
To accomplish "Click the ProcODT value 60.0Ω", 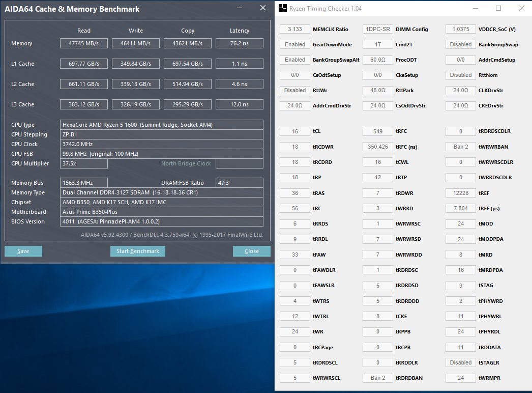I will click(x=377, y=60).
